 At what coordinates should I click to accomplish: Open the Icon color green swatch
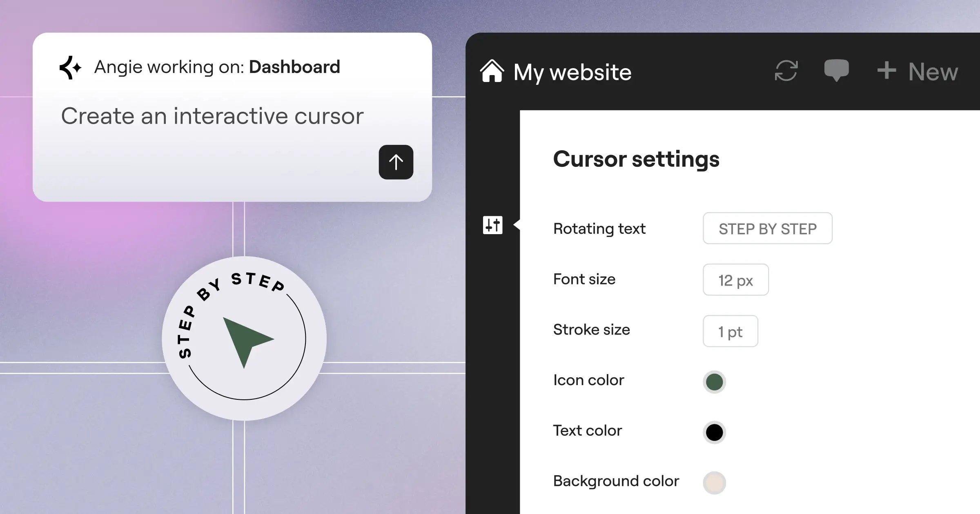coord(714,382)
